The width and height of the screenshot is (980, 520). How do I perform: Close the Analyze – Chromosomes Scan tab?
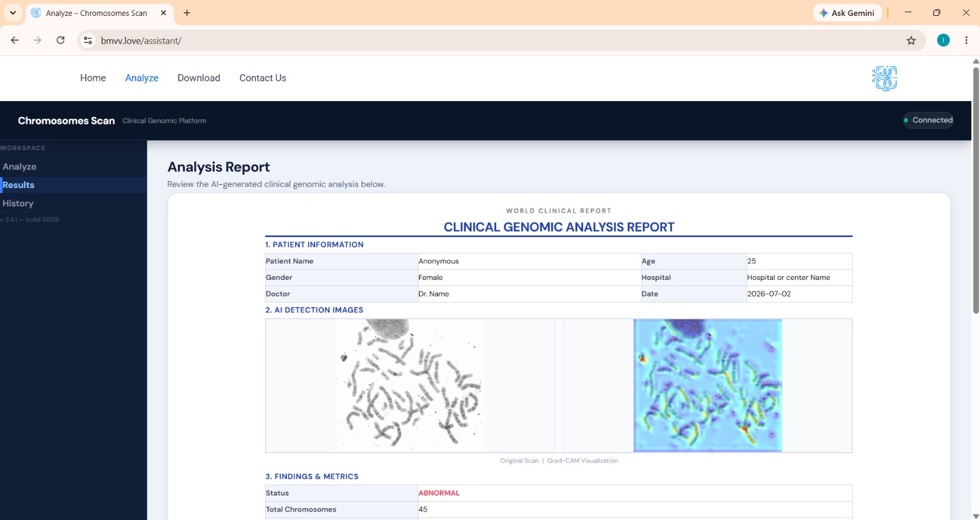pos(164,13)
